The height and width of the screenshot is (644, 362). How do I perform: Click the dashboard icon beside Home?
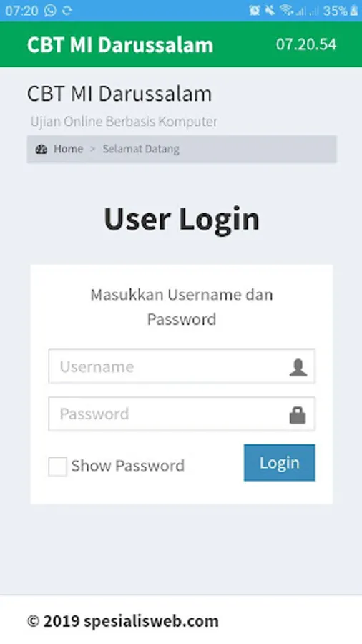point(41,149)
